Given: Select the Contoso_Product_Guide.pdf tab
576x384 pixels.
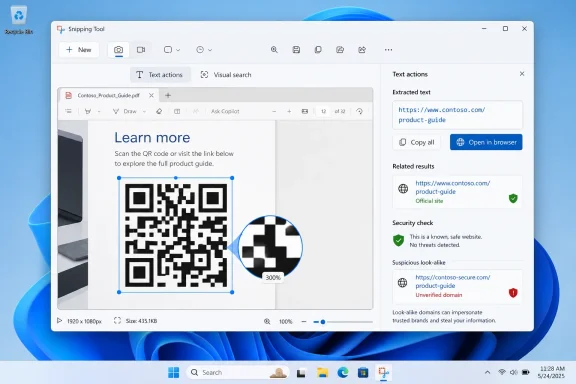Looking at the screenshot, I should pos(109,96).
